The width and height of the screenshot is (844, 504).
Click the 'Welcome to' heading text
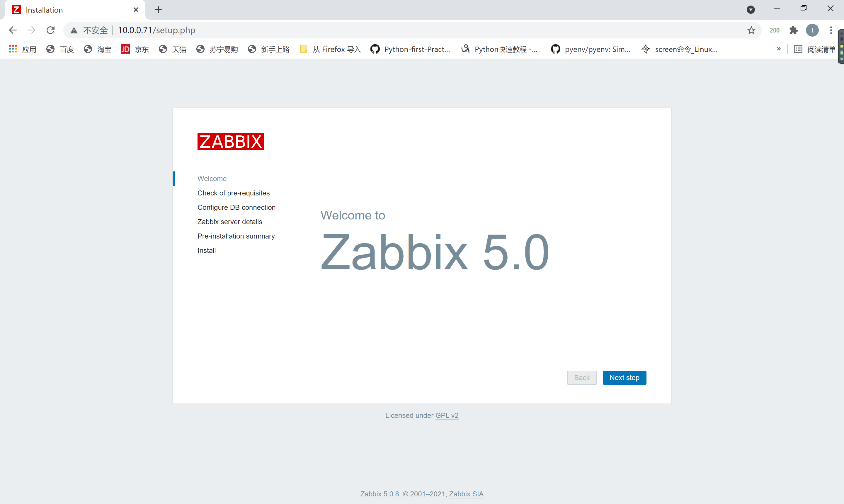[353, 215]
